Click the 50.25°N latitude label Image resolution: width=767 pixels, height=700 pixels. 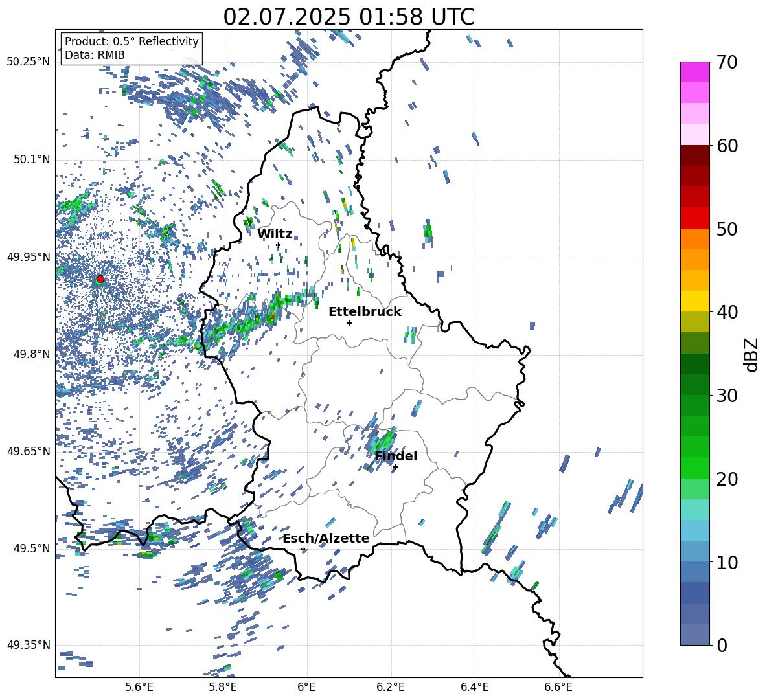click(29, 62)
